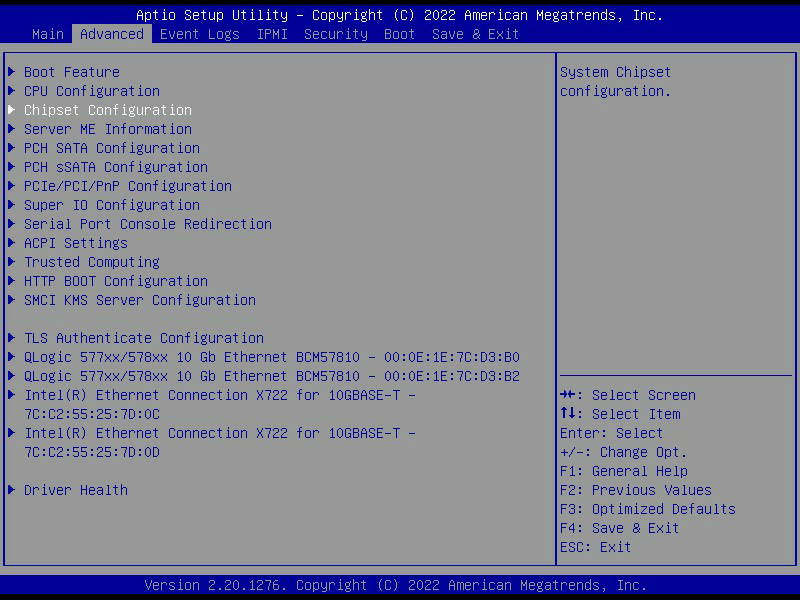The image size is (800, 600).
Task: Open QLogic Ethernet entry ending D3:B2
Action: [272, 376]
